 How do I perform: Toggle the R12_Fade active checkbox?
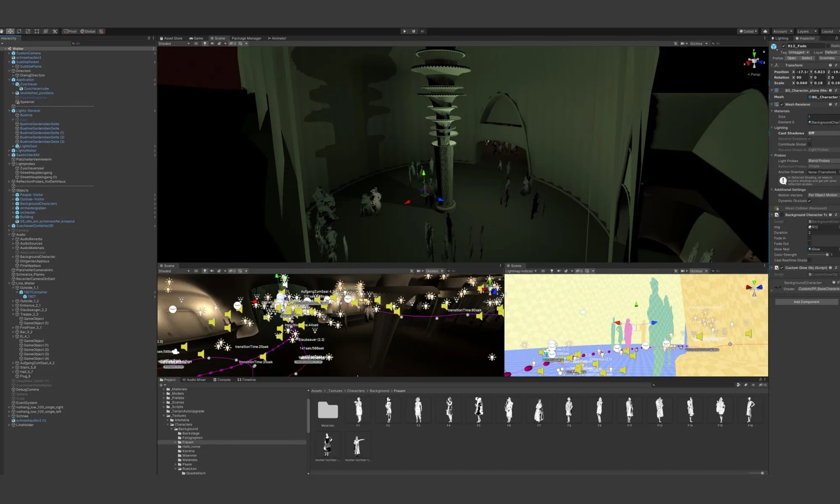point(783,46)
